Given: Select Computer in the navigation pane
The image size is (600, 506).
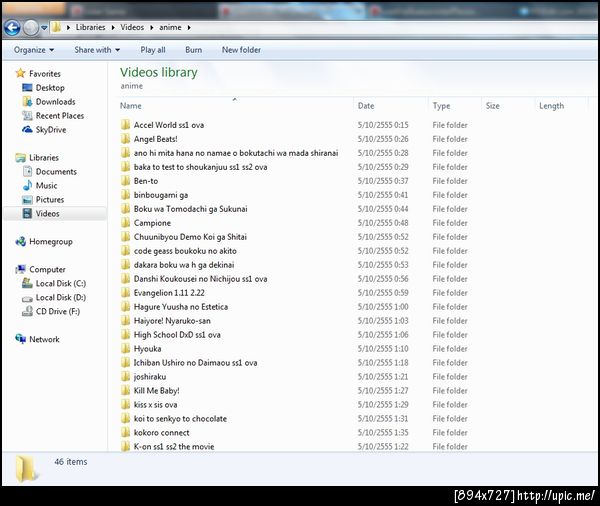Looking at the screenshot, I should pos(47,269).
